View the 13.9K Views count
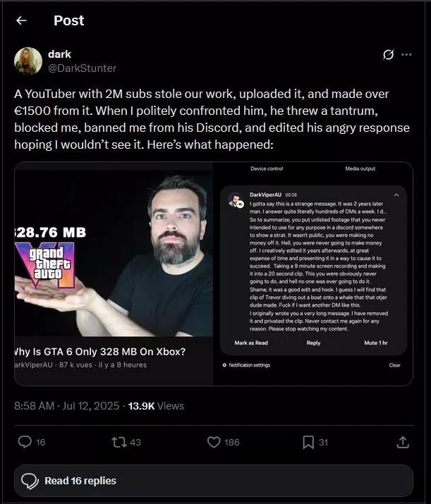Image resolution: width=431 pixels, height=504 pixels. click(x=156, y=406)
